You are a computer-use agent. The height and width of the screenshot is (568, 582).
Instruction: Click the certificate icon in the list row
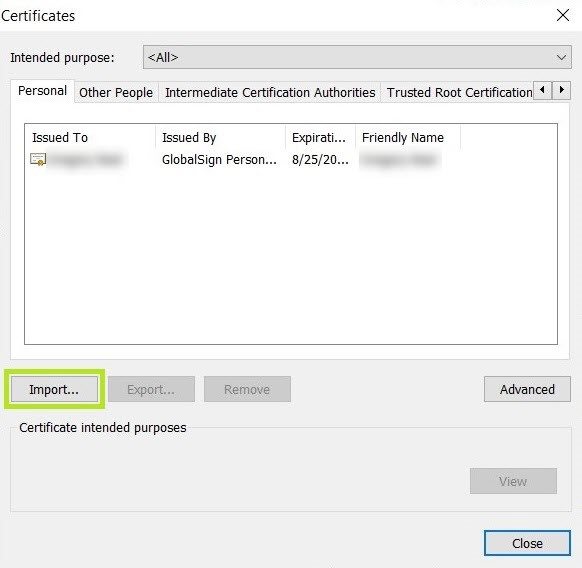(38, 160)
